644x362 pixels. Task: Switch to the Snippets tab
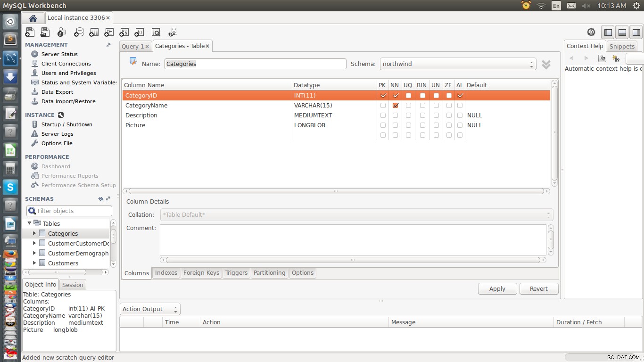(622, 46)
